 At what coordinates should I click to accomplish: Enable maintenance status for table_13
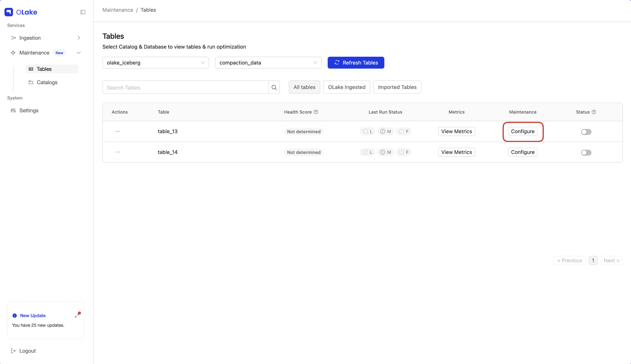coord(586,132)
